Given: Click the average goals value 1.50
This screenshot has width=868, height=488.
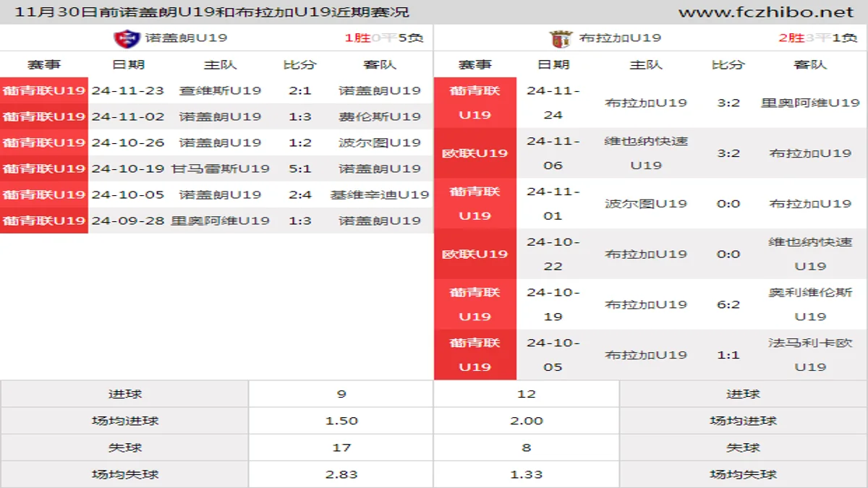Looking at the screenshot, I should coord(341,421).
